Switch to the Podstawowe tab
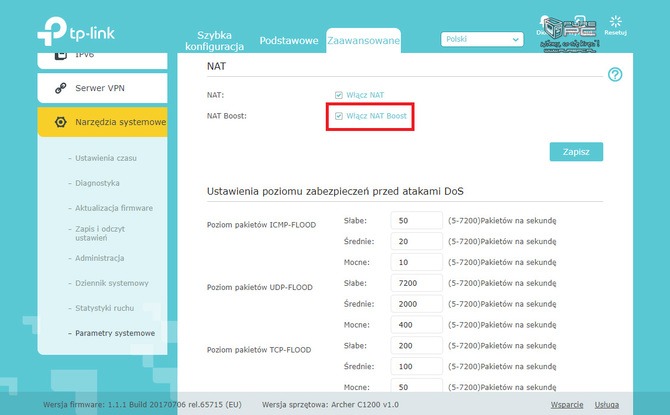This screenshot has width=670, height=415. coord(288,41)
